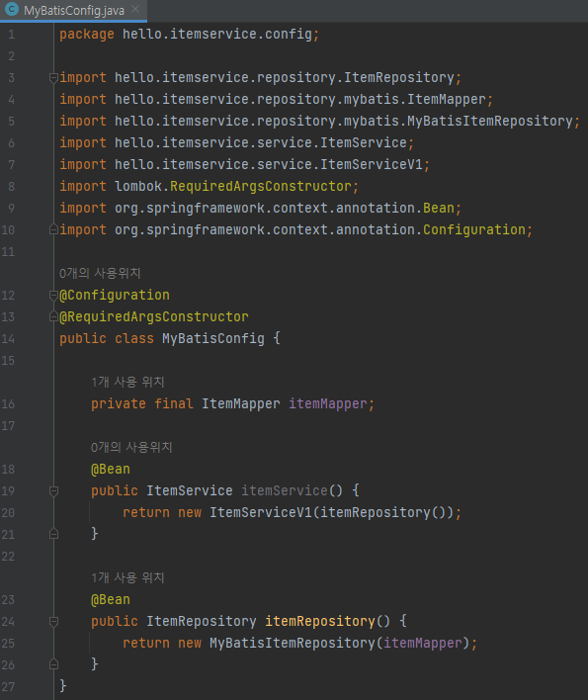Screen dimensions: 588x700
Task: Click the @Configuration annotation
Action: point(115,295)
